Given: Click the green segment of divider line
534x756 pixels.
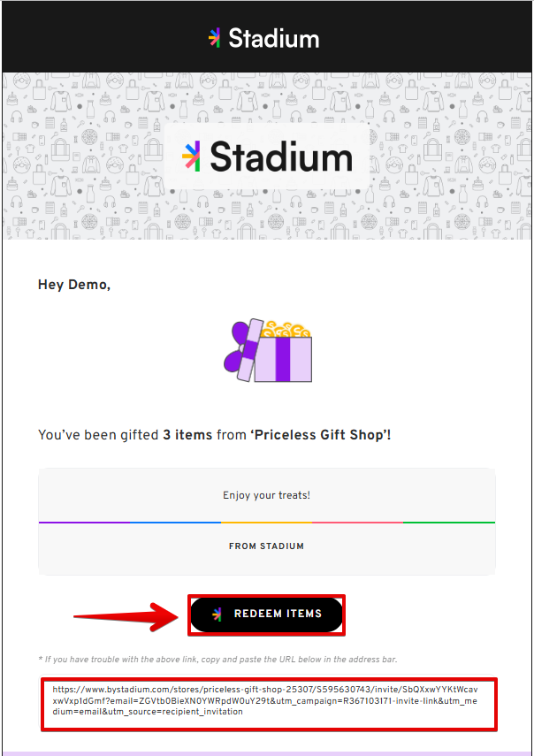Looking at the screenshot, I should click(x=449, y=523).
